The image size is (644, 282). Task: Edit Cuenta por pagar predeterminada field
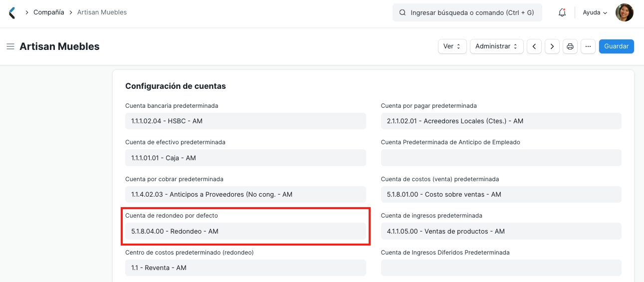tap(501, 121)
